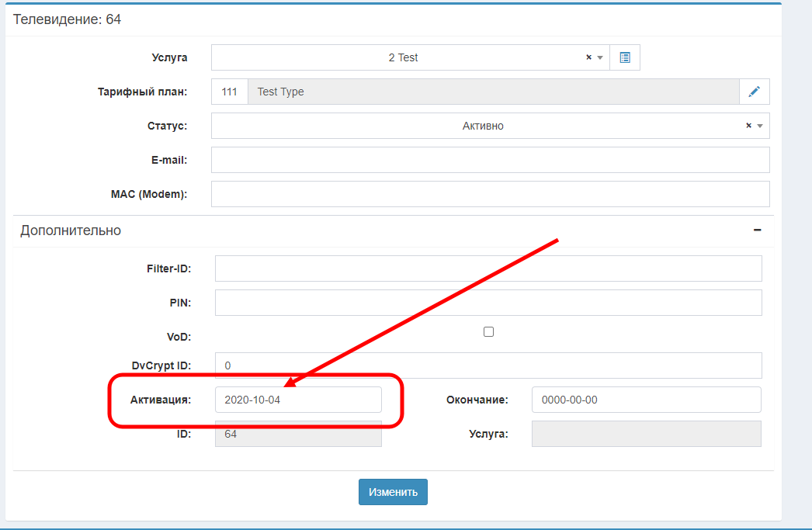Image resolution: width=812 pixels, height=530 pixels.
Task: Click the pencil icon to edit tariff plan
Action: coord(754,92)
